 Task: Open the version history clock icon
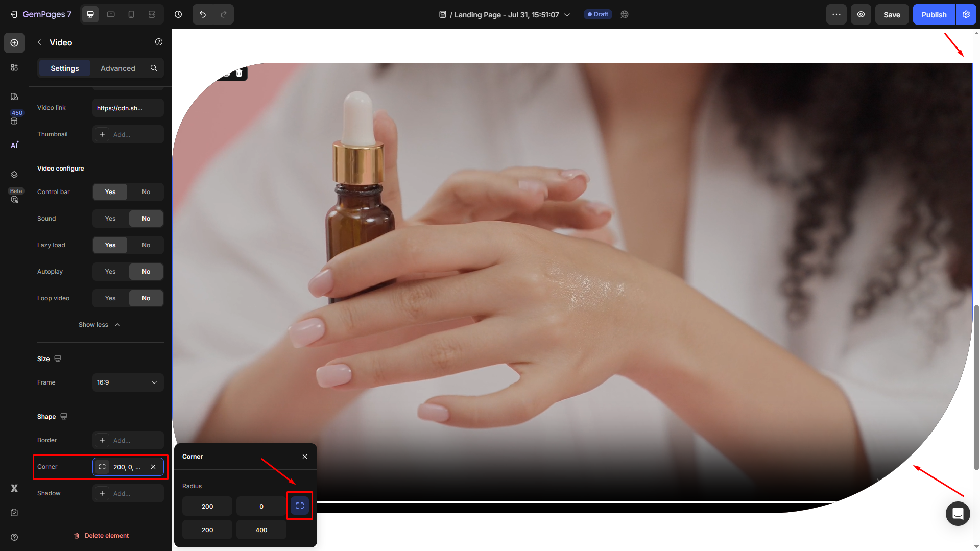(x=178, y=14)
